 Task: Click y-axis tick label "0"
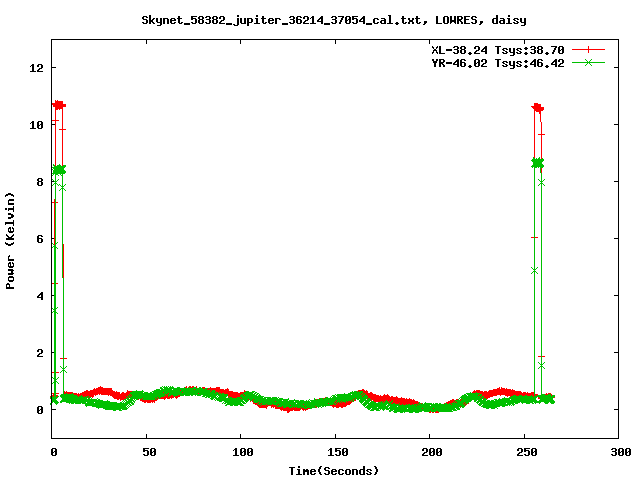tap(40, 410)
